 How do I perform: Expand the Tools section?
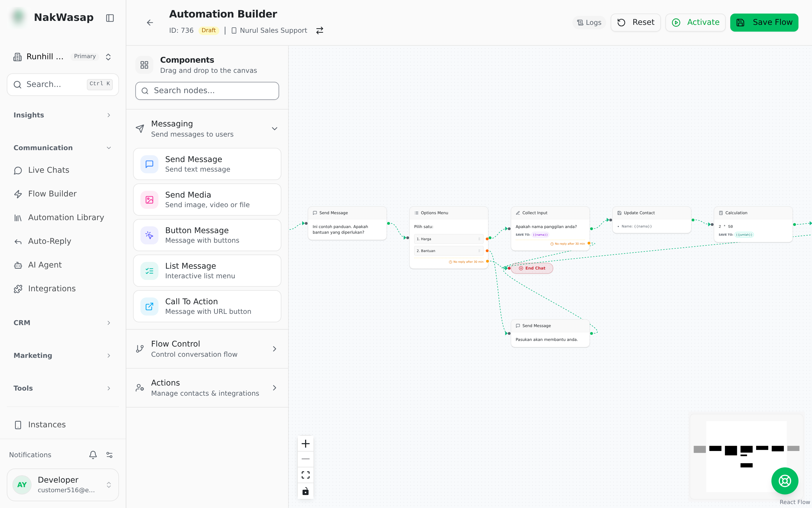63,388
